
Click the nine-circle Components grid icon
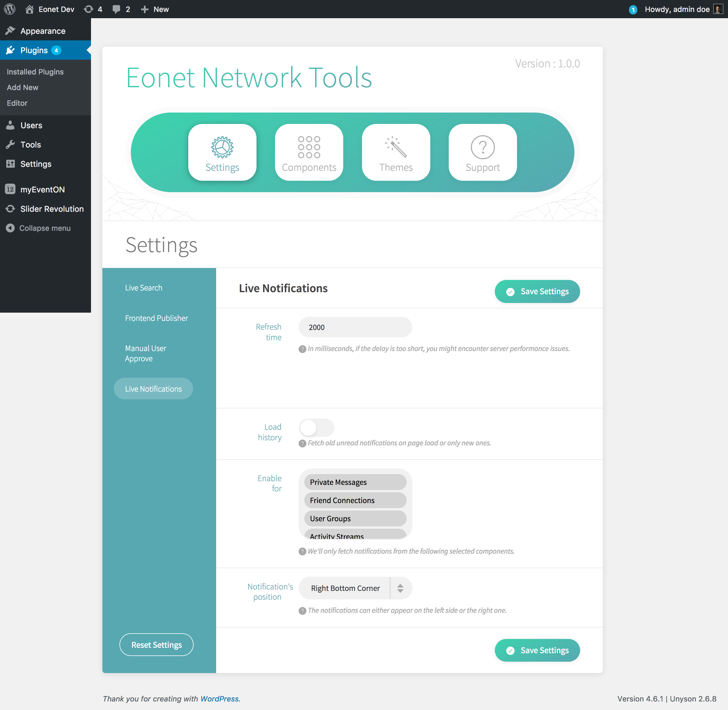pyautogui.click(x=309, y=147)
